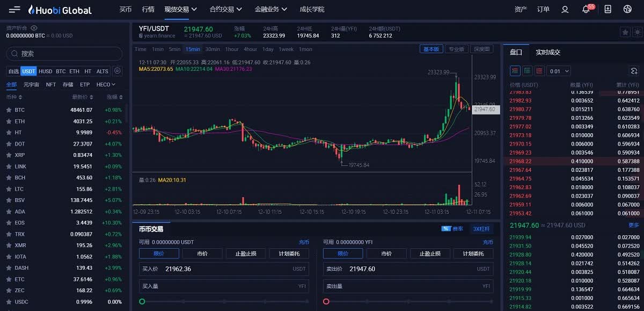Show sell-only order book view icon
644x311 pixels.
click(539, 71)
